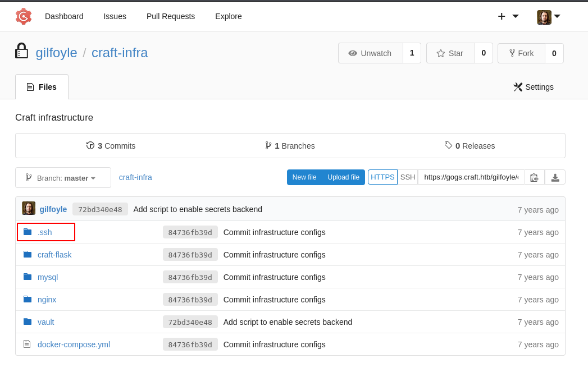Fork the repository
This screenshot has width=588, height=386.
pyautogui.click(x=521, y=53)
